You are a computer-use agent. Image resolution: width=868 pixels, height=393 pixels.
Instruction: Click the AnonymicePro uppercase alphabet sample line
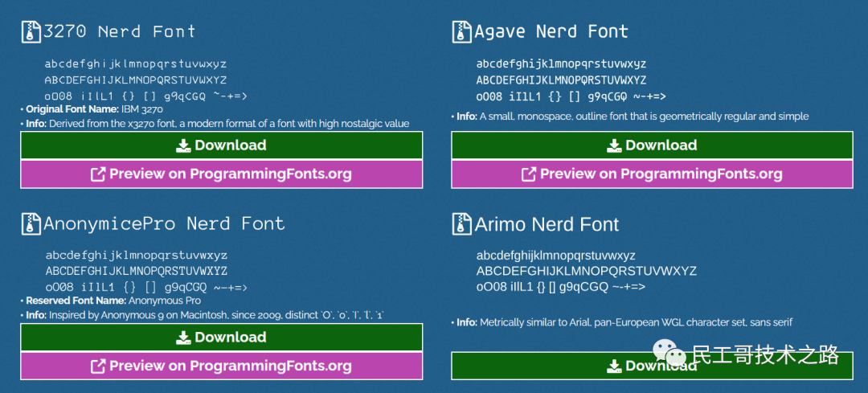click(x=136, y=272)
